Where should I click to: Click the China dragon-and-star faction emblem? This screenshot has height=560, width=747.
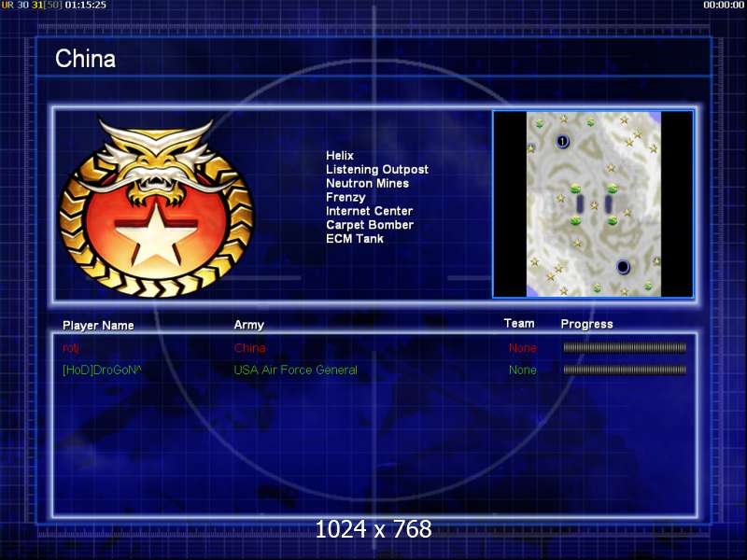tap(156, 207)
